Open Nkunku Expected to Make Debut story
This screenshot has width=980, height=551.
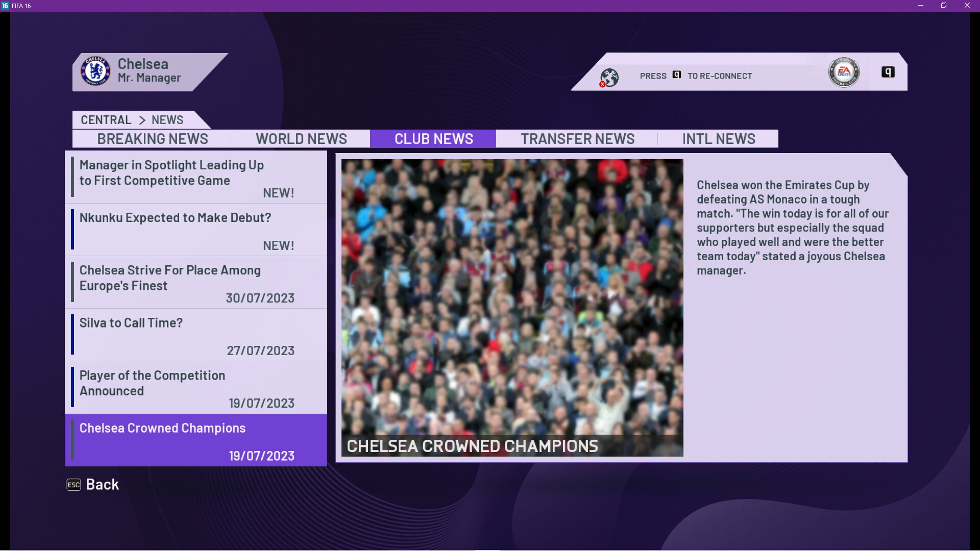pos(196,230)
